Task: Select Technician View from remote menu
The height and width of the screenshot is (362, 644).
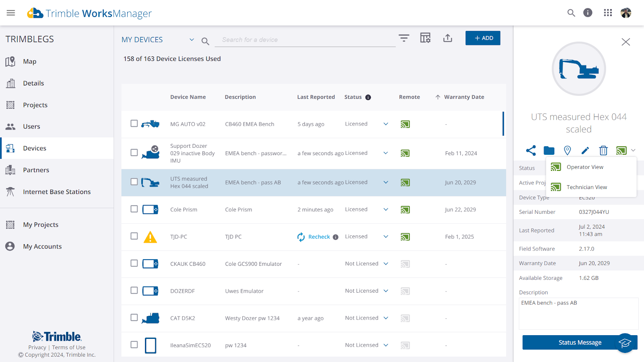Action: pyautogui.click(x=591, y=187)
